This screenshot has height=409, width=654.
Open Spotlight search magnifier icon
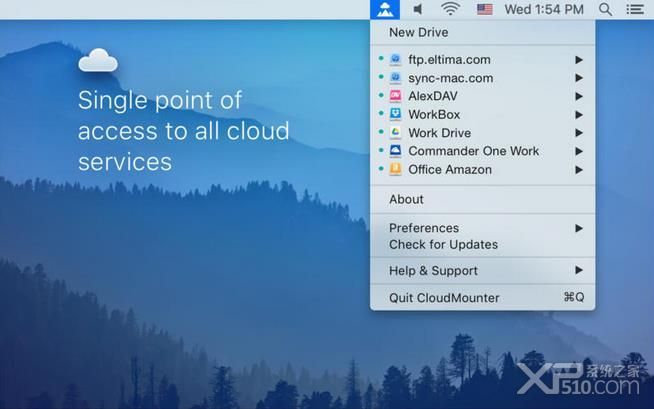605,9
